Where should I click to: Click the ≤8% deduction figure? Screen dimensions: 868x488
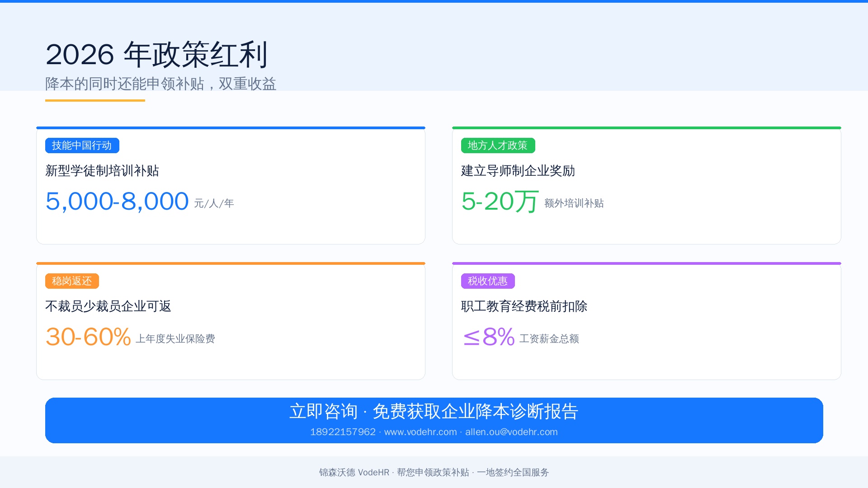[489, 337]
